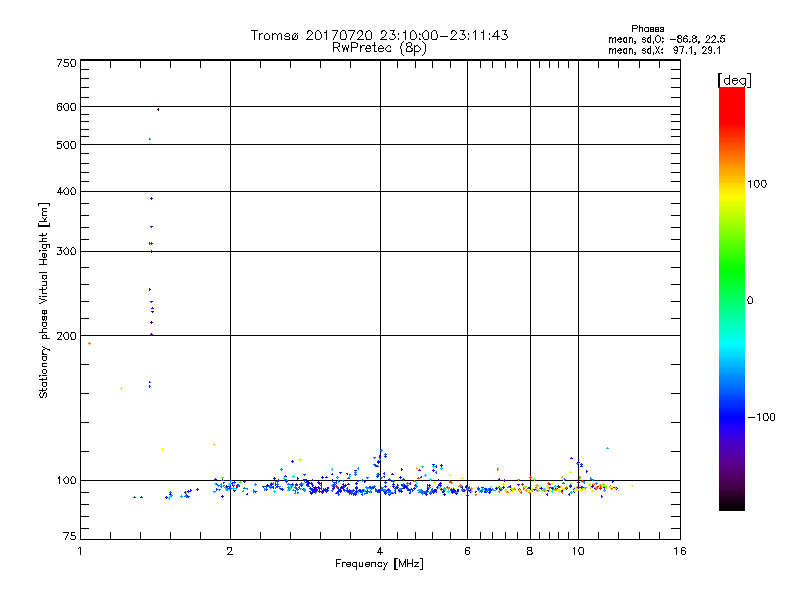Click the x-axis tick label '8'
The height and width of the screenshot is (600, 800).
(x=530, y=551)
